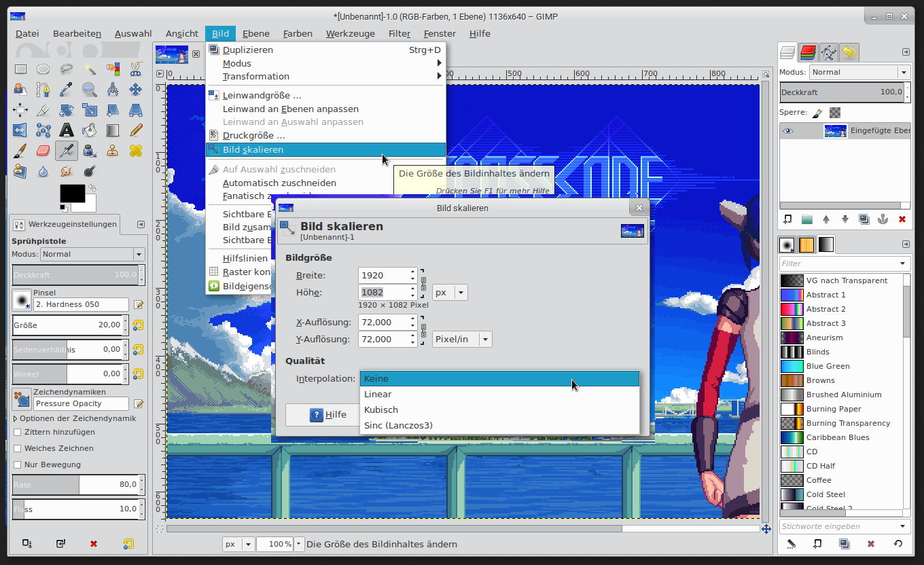
Task: Click the reset size to brush default button
Action: tap(138, 325)
